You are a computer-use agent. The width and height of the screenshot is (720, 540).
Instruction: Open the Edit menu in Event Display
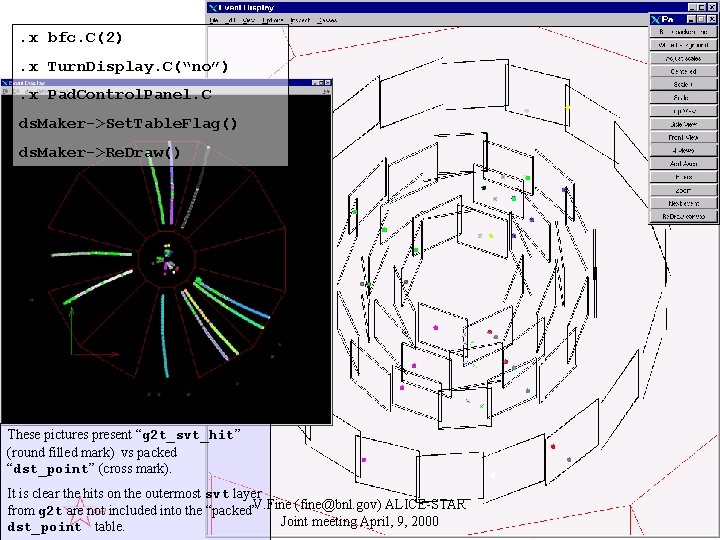tap(232, 20)
